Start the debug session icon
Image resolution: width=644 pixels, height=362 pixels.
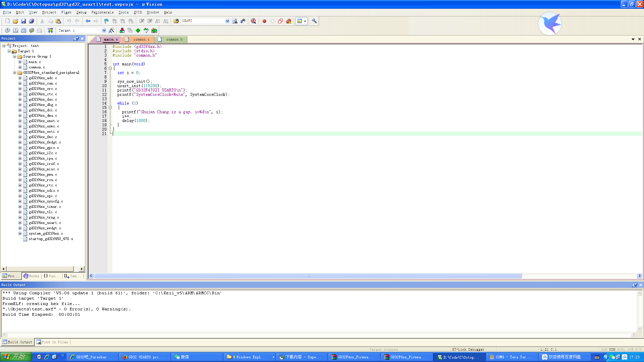click(254, 21)
